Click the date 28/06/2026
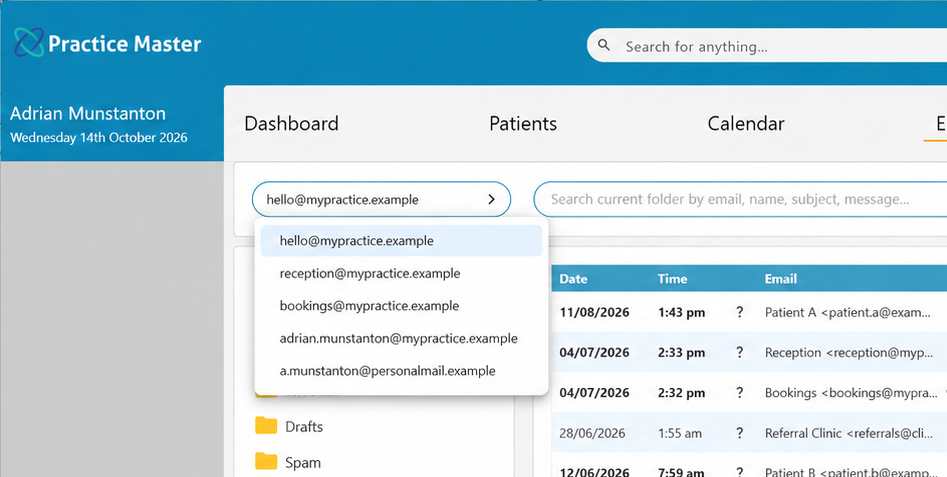This screenshot has height=477, width=947. pyautogui.click(x=592, y=433)
